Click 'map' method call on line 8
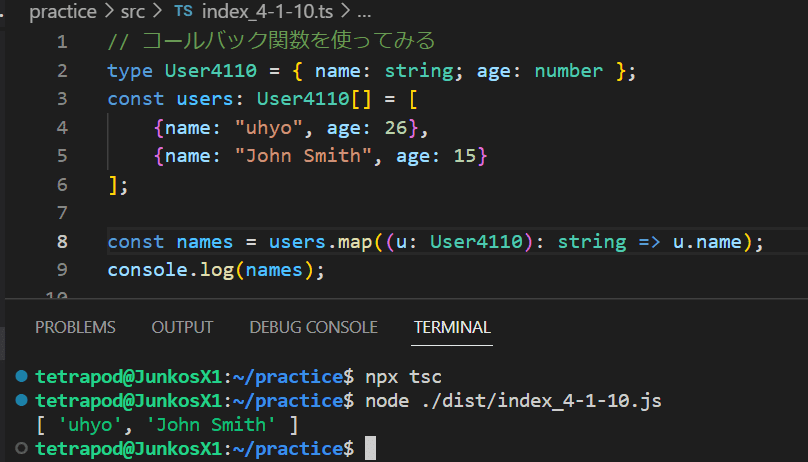This screenshot has width=808, height=462. (355, 242)
